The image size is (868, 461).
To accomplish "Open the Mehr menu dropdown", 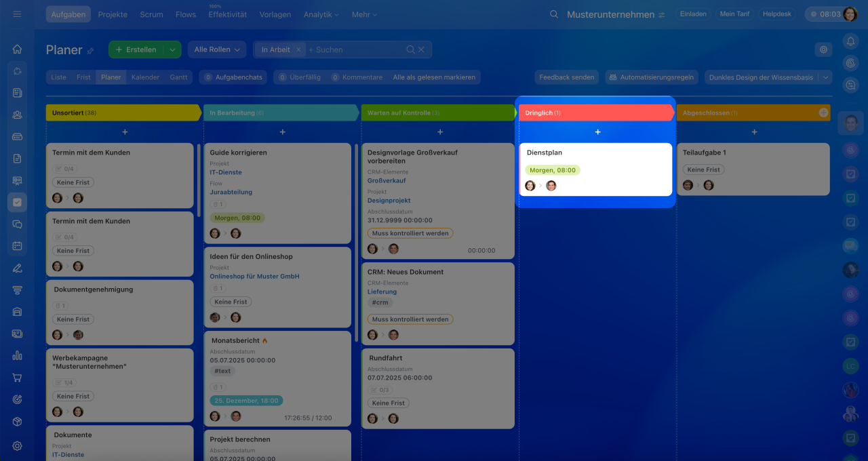I will pyautogui.click(x=365, y=14).
